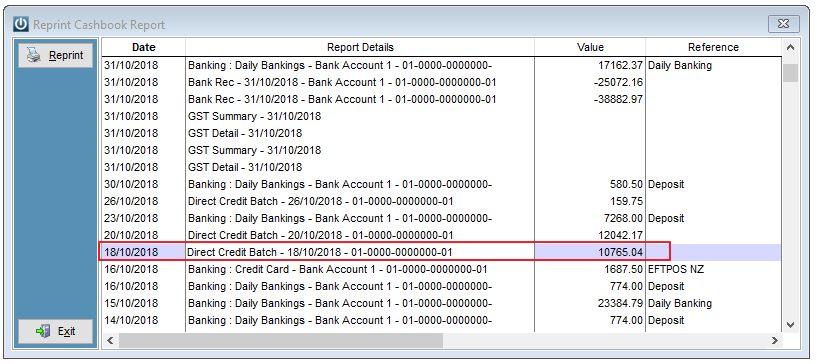The image size is (817, 364).
Task: Click the Exit button
Action: [x=55, y=331]
